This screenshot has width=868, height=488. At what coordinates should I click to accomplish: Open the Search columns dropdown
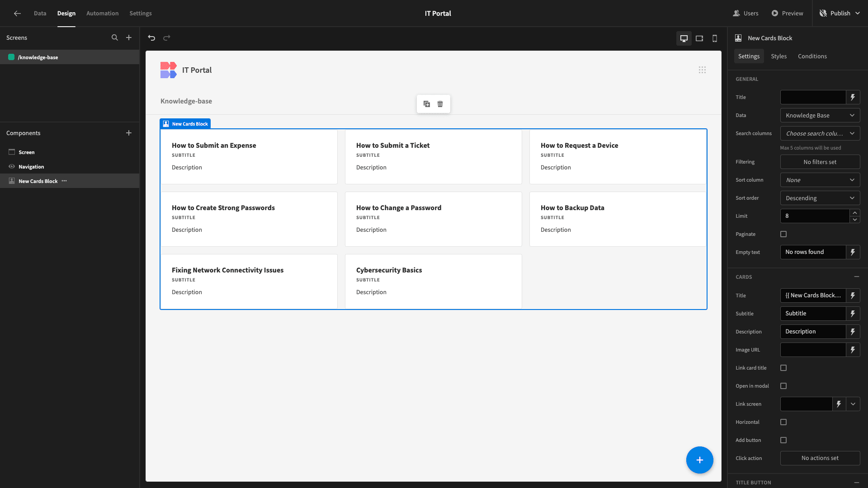(x=820, y=133)
